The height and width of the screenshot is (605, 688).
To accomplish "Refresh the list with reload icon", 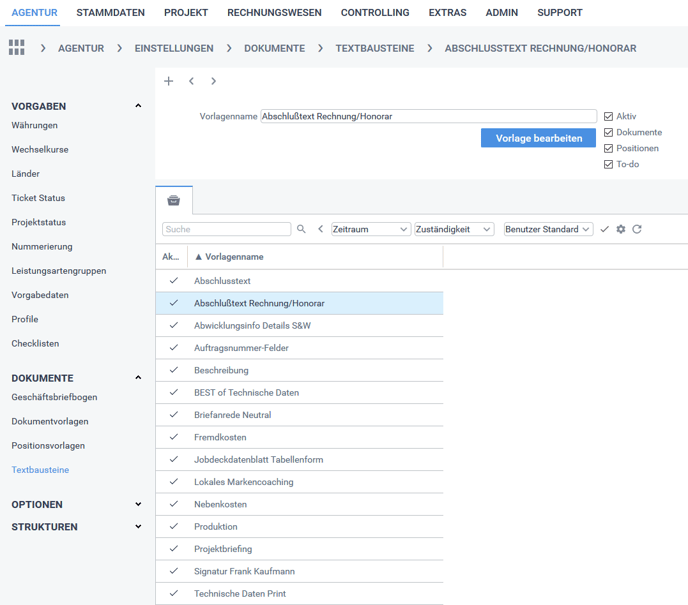I will (x=637, y=229).
